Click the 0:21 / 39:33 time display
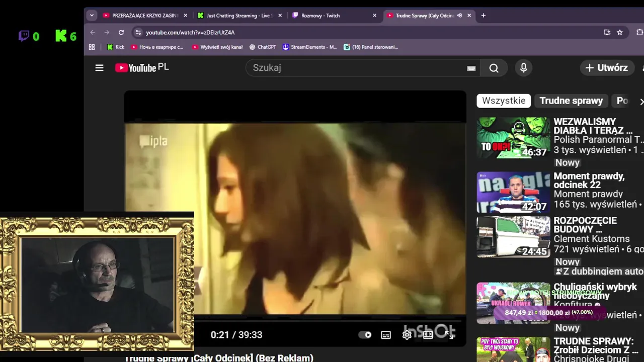644x362 pixels. [236, 335]
